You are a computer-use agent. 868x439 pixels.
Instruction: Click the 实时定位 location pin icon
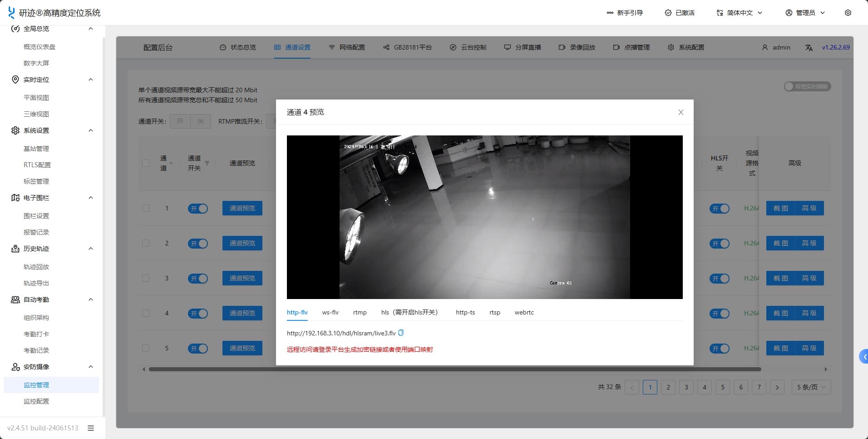click(x=15, y=80)
